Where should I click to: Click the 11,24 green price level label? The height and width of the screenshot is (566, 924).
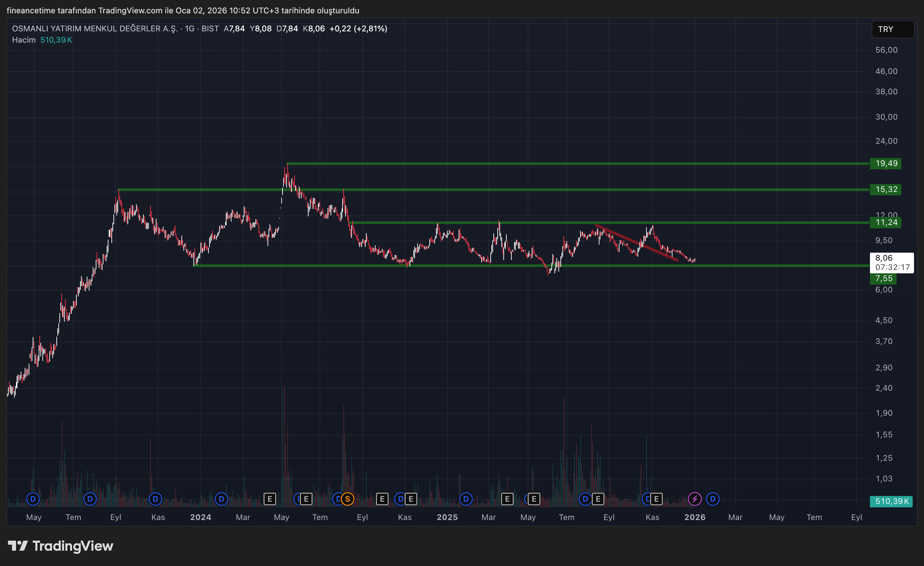pos(886,222)
